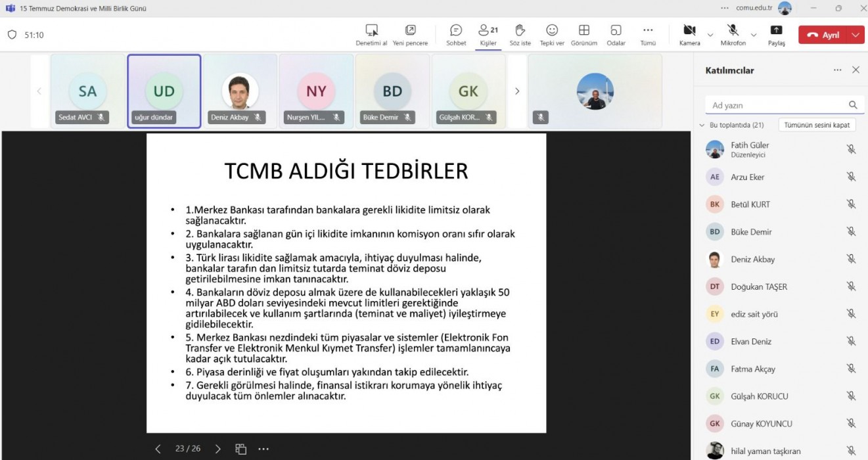The image size is (868, 460).
Task: Go to previous participant tiles
Action: [39, 91]
